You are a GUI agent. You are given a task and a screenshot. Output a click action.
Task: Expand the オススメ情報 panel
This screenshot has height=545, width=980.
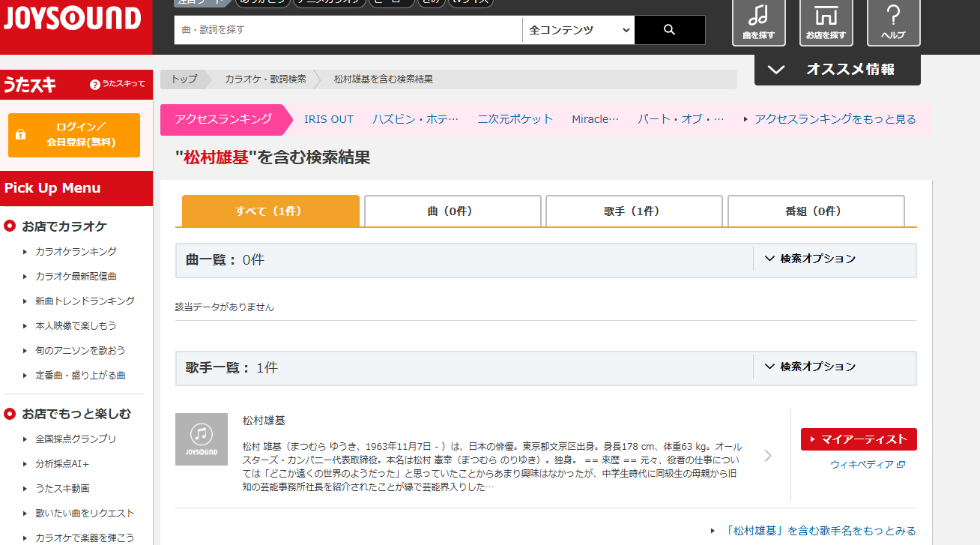point(837,70)
